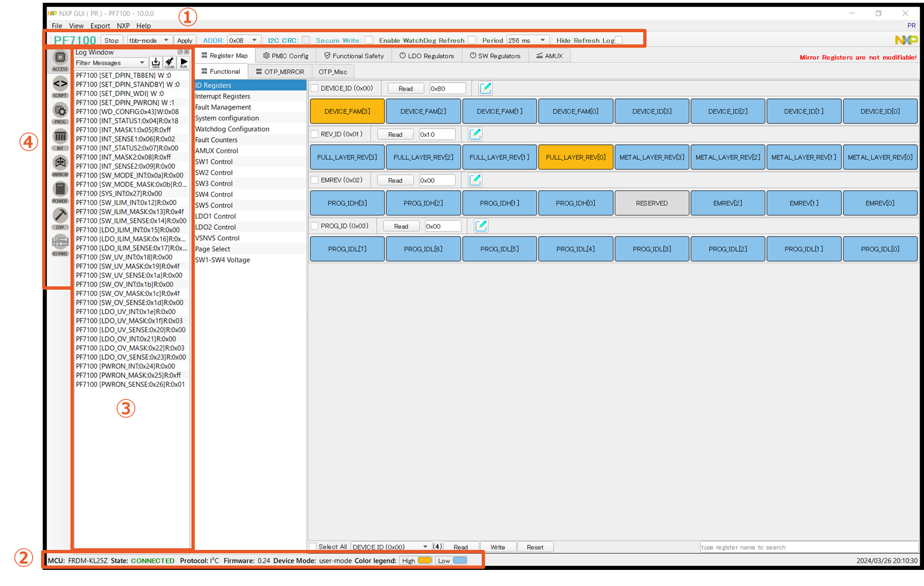Open the SCRIPT panel from the sidebar
924x586 pixels.
pyautogui.click(x=60, y=85)
